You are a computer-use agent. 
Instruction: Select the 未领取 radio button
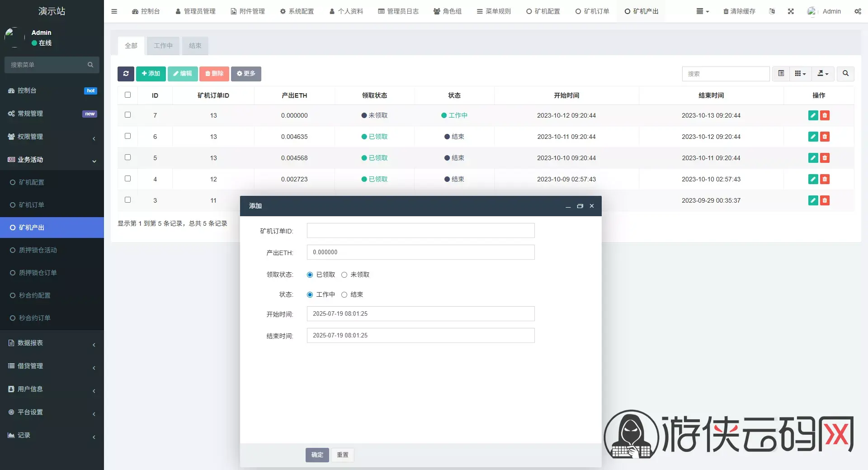[344, 275]
